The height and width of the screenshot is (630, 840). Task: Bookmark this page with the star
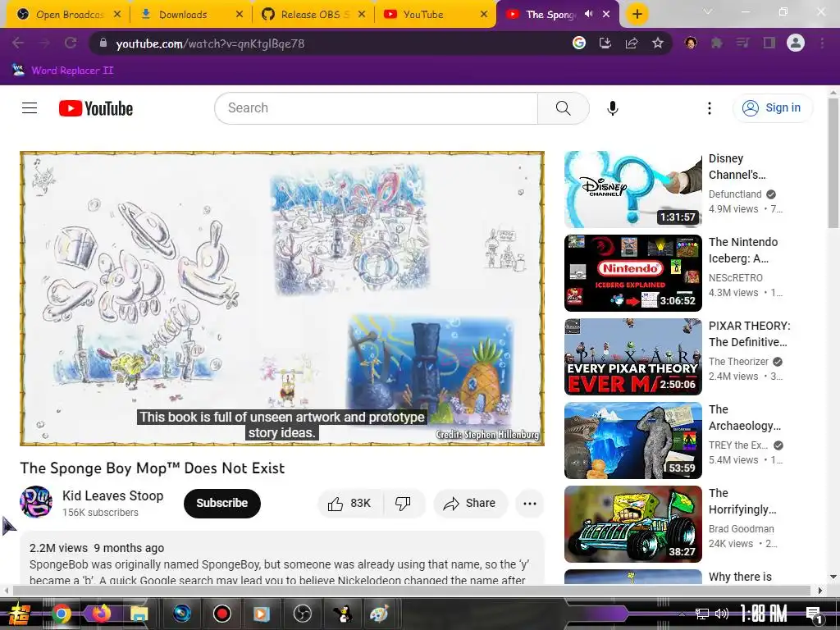[658, 43]
